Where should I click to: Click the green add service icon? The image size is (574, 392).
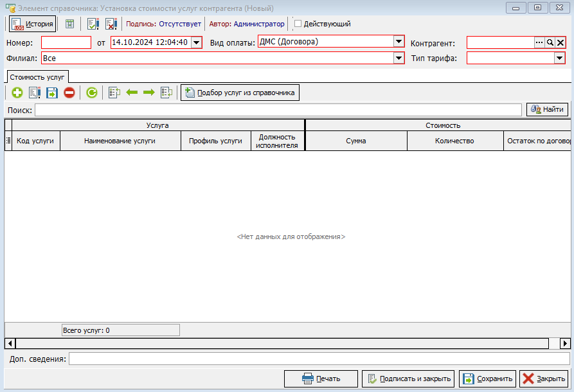[x=17, y=93]
